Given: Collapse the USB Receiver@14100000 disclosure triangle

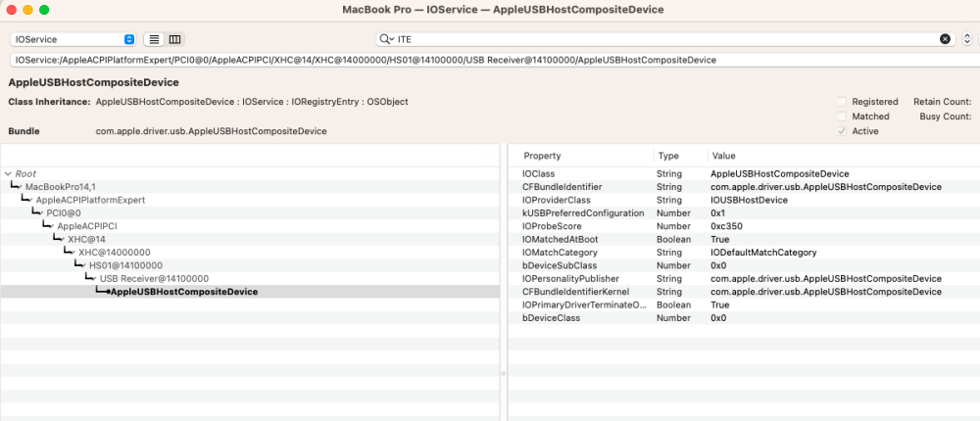Looking at the screenshot, I should 95,279.
